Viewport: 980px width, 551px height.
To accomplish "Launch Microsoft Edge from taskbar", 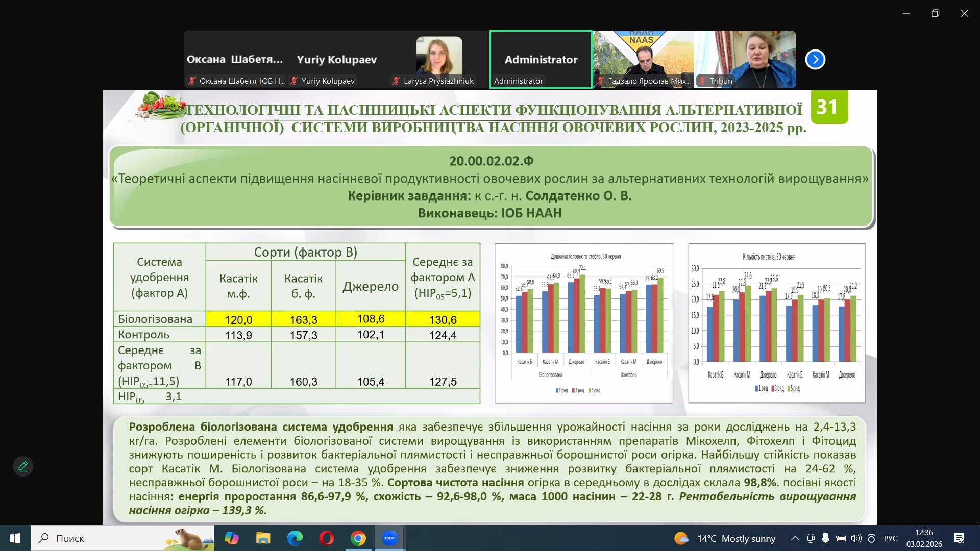I will 295,538.
